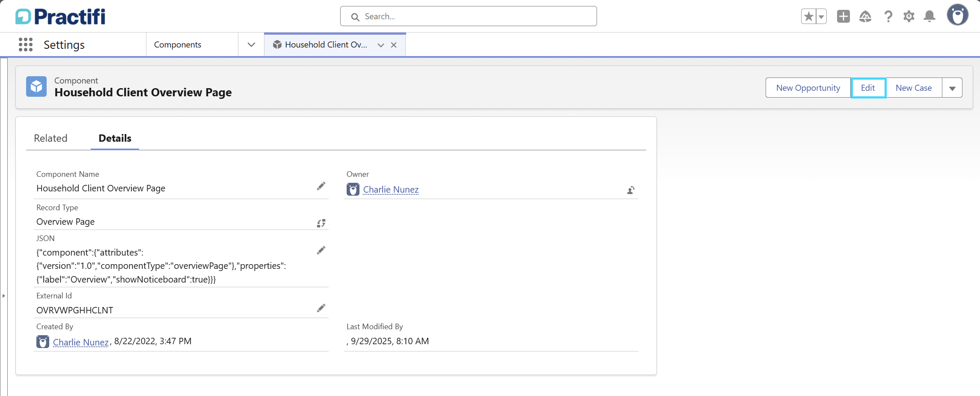Click the Household Client Overview Page record title
980x396 pixels.
(x=143, y=92)
